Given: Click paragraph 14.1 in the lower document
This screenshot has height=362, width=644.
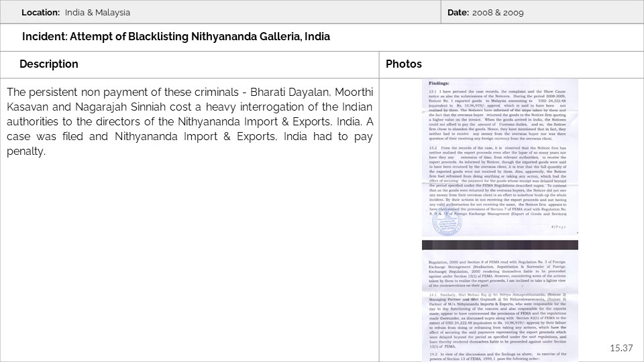Looking at the screenshot, I should pyautogui.click(x=500, y=318).
